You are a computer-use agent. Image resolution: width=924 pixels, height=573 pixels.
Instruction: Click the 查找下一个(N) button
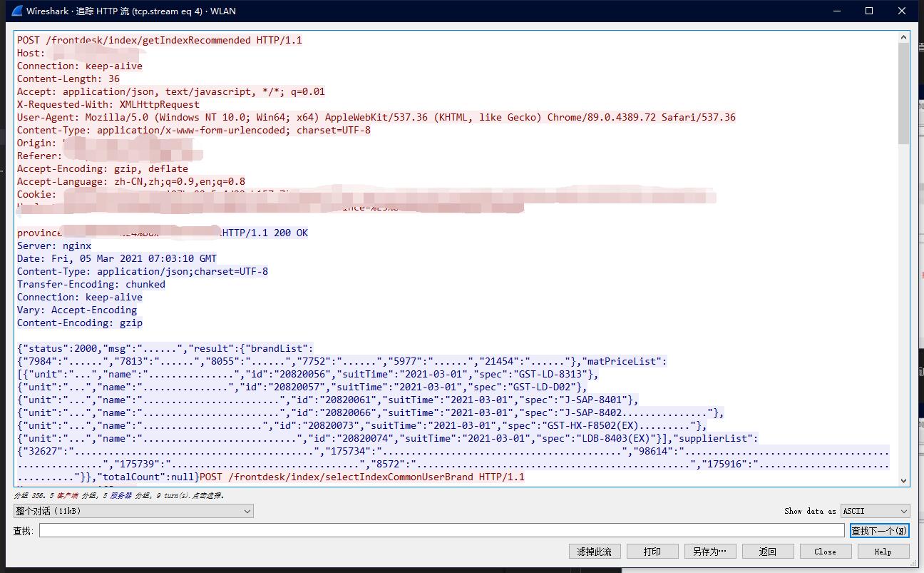[x=880, y=531]
